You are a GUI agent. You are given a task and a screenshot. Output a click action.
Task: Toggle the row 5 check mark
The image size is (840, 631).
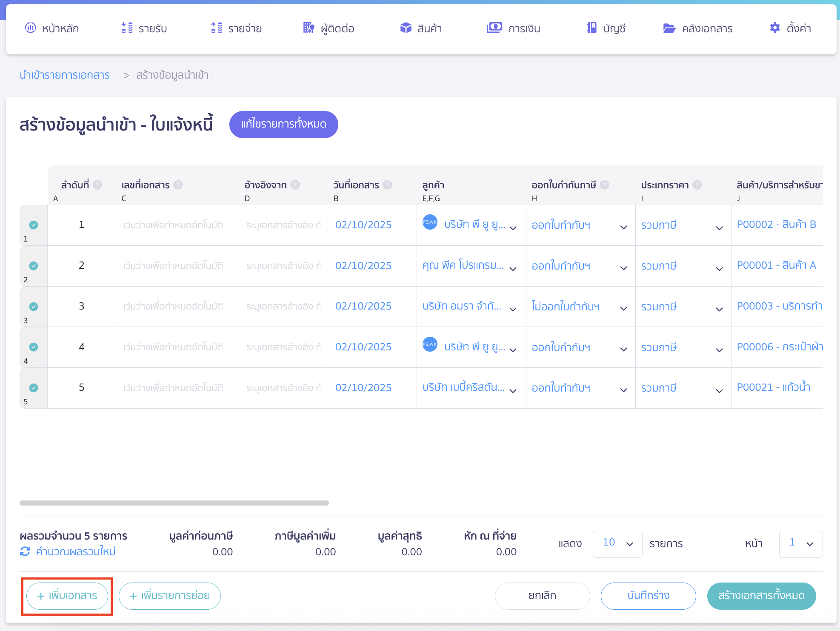34,388
